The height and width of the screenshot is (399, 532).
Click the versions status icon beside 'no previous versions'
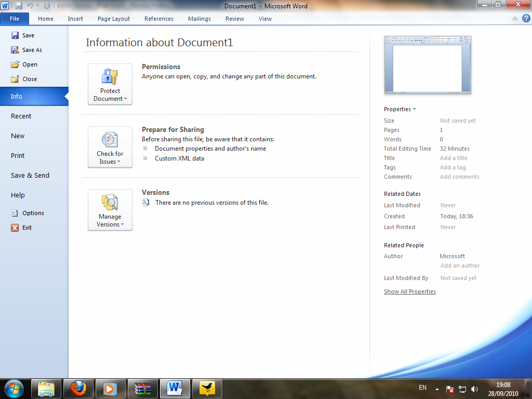point(145,203)
